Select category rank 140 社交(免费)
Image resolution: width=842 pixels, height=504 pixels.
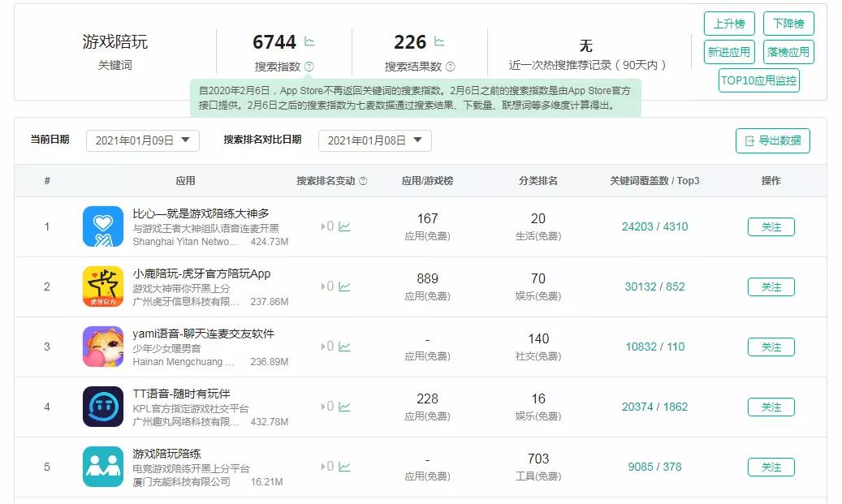click(538, 347)
